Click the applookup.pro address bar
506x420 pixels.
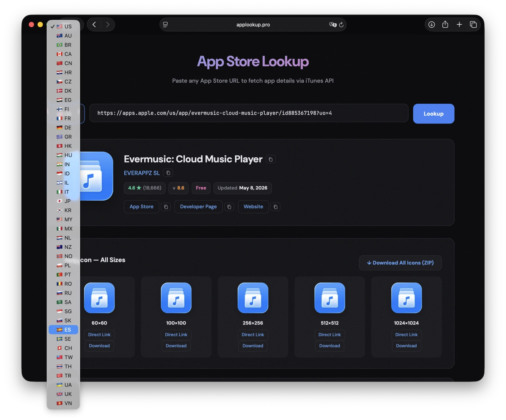tap(253, 25)
